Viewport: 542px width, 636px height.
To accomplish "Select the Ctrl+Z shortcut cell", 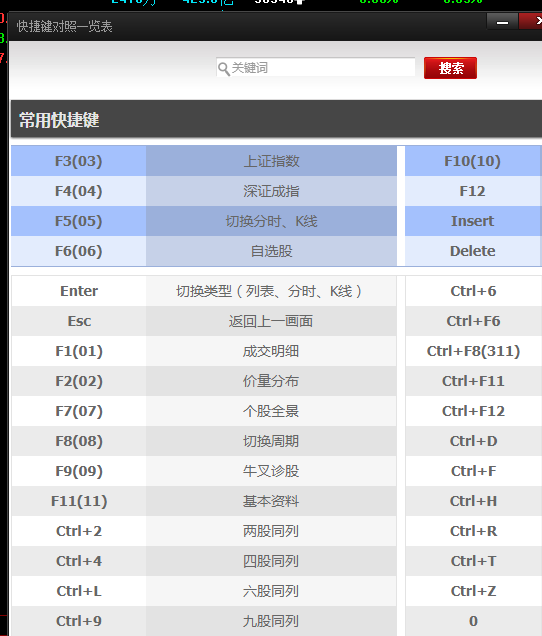I will (473, 591).
